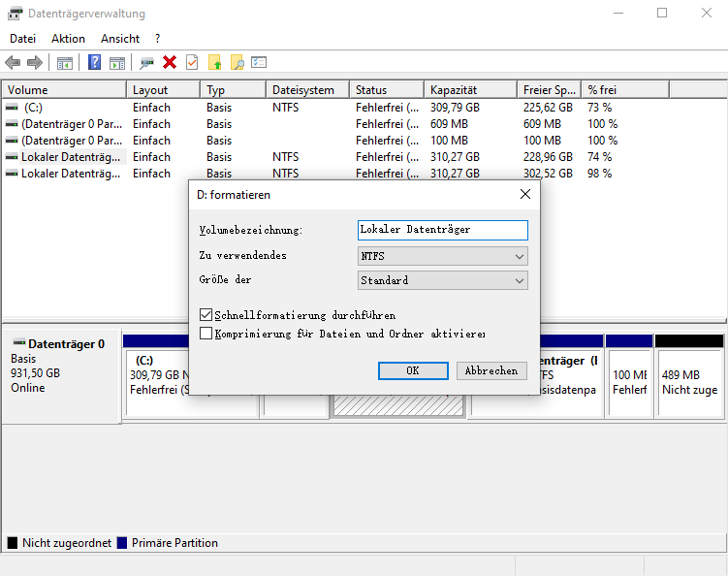The width and height of the screenshot is (728, 576).
Task: Open the NTFS file system dropdown
Action: [442, 256]
